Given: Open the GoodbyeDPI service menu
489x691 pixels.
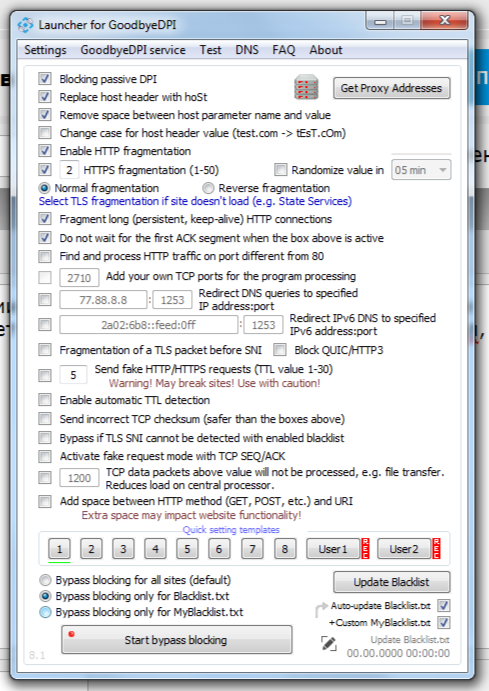Looking at the screenshot, I should [x=133, y=50].
